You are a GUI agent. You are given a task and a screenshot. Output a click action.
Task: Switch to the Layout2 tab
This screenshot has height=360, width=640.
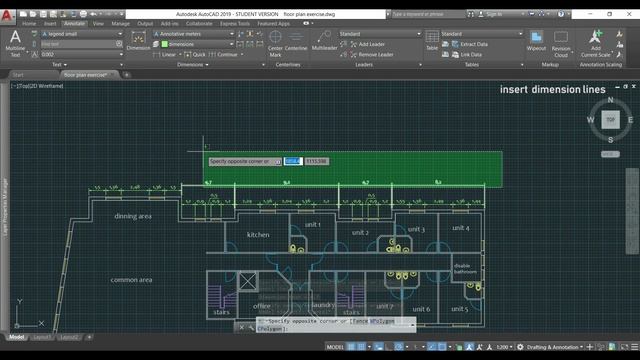pos(69,338)
